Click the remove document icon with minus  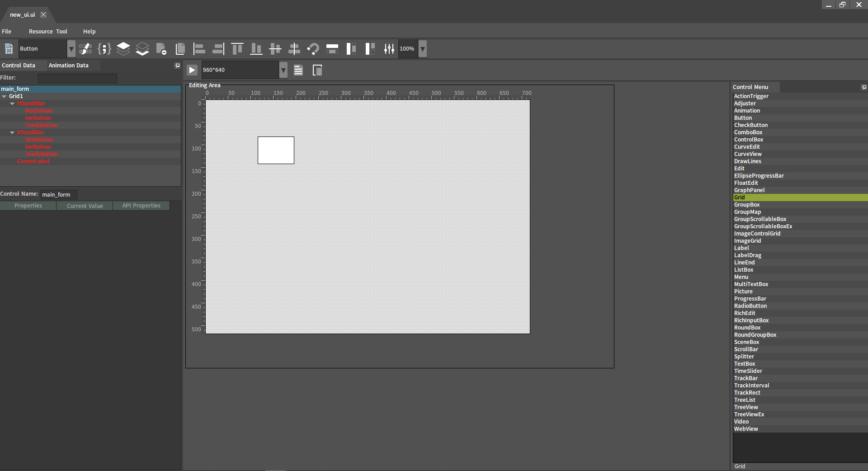pyautogui.click(x=161, y=48)
